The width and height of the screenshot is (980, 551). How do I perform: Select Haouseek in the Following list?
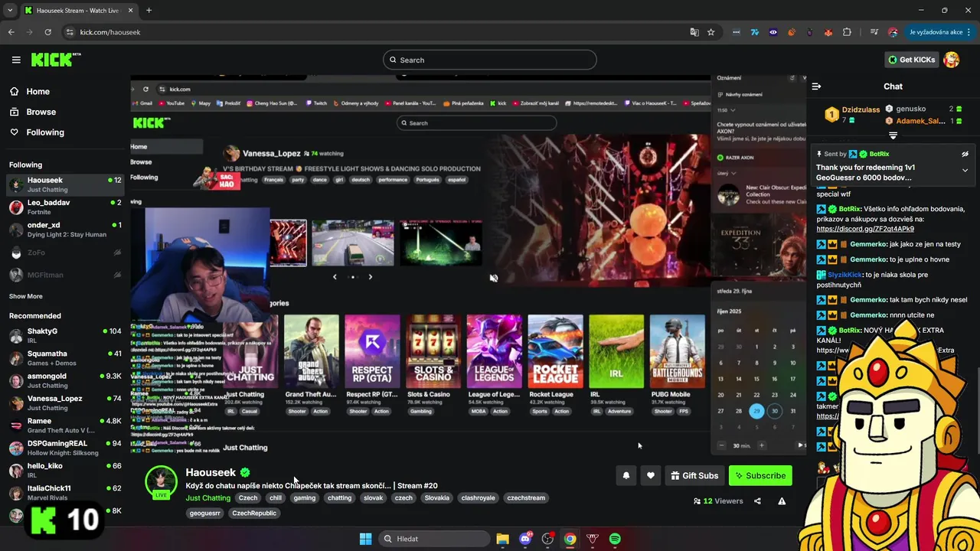(x=65, y=184)
